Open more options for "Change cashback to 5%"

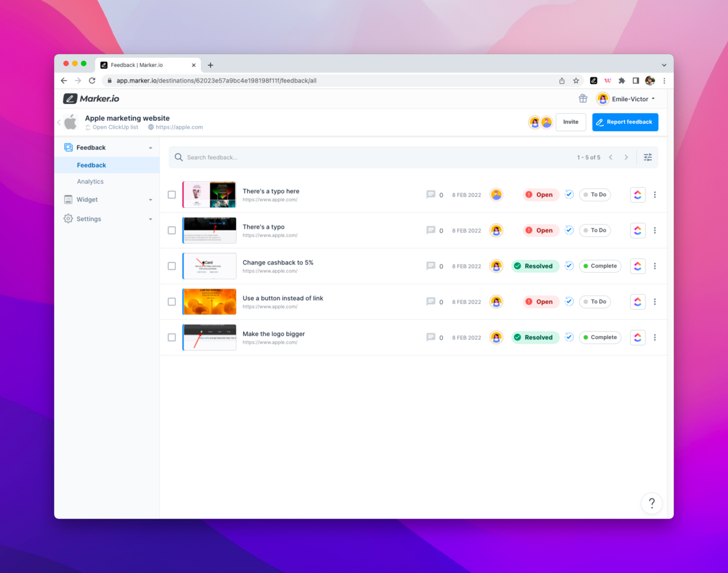(x=655, y=266)
